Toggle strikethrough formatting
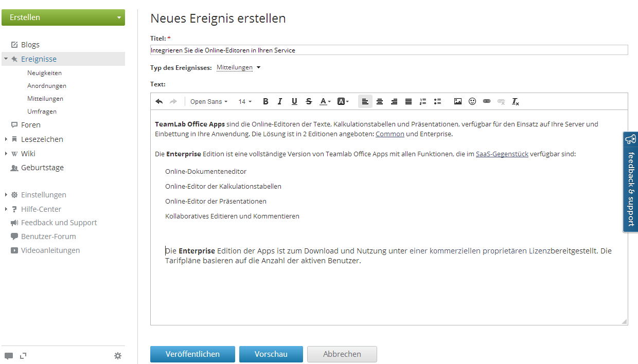This screenshot has height=364, width=638. click(309, 101)
